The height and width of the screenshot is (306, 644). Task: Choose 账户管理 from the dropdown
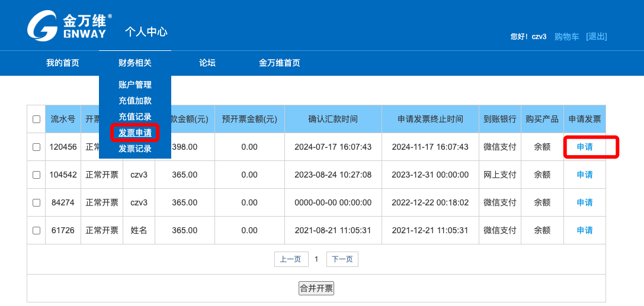point(134,85)
